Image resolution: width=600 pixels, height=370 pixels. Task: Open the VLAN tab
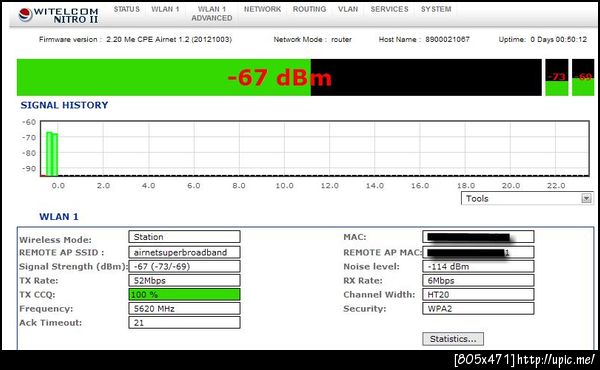(348, 9)
